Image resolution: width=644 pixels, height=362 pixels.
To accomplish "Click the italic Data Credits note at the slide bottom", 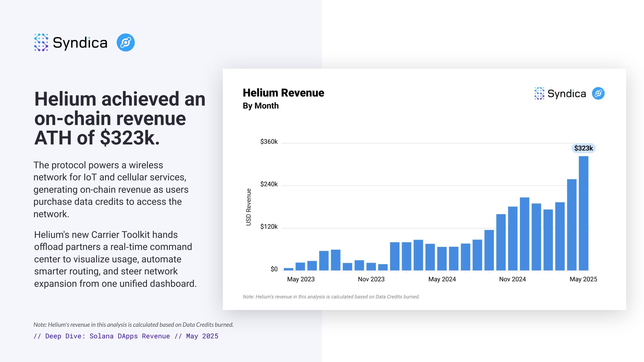I will pyautogui.click(x=134, y=325).
